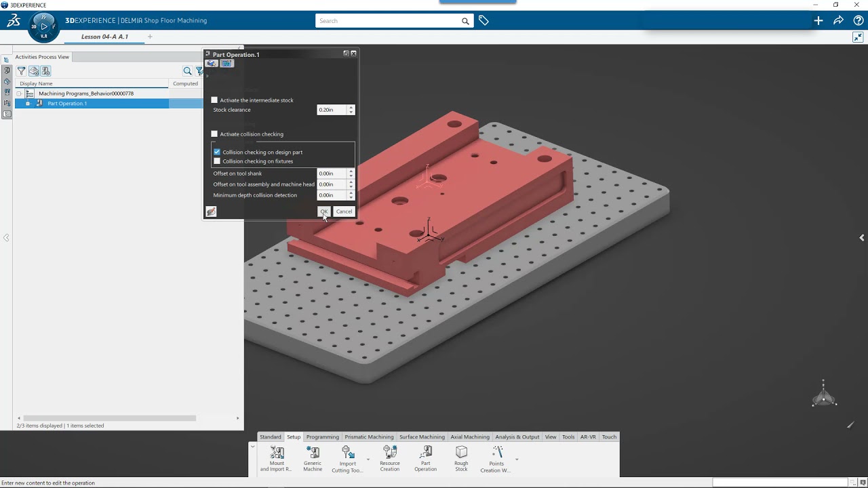Expand the right side panel arrow
The image size is (868, 488).
pos(861,238)
